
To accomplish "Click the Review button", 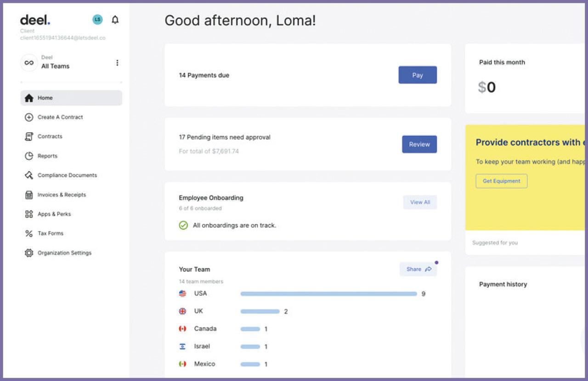I will 419,144.
